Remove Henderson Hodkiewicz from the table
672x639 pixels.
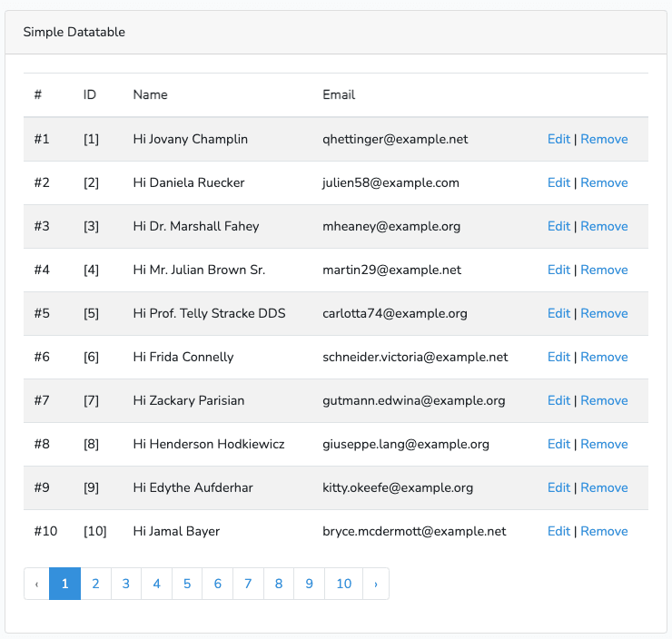[604, 444]
